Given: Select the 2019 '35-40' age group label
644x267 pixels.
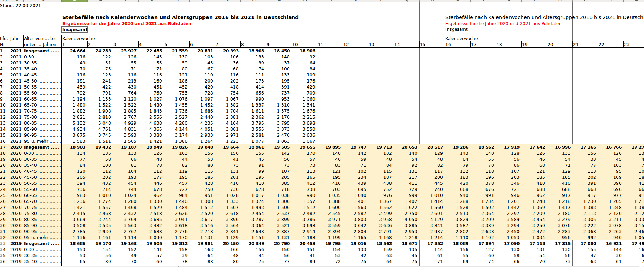Looking at the screenshot, I should click(x=43, y=262).
